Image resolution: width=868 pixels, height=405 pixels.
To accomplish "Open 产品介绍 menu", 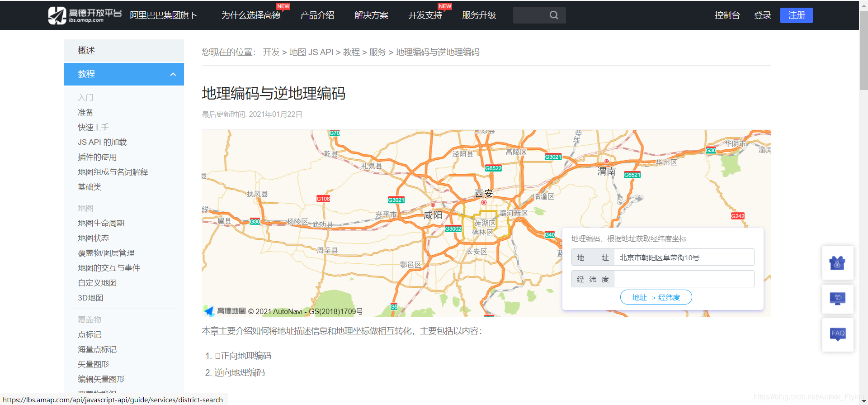I will [317, 15].
